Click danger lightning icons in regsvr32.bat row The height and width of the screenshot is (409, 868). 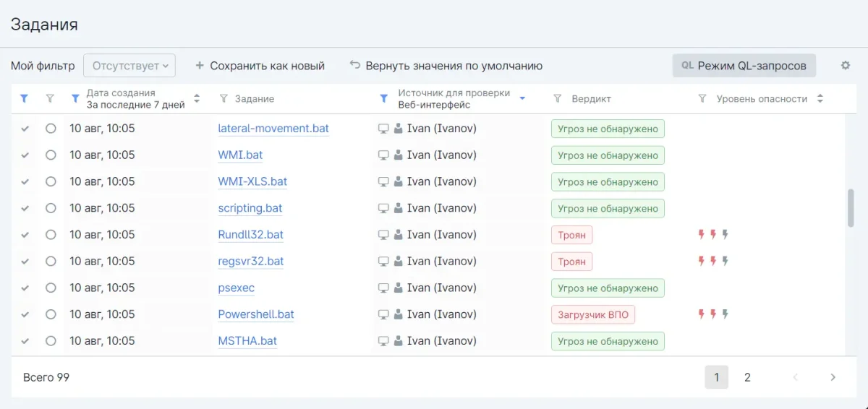coord(712,261)
